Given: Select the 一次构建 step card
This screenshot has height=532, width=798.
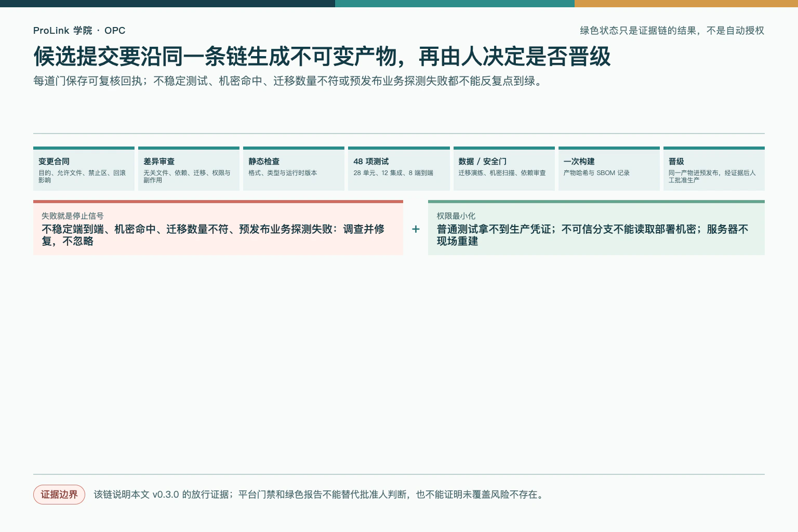Looking at the screenshot, I should tap(609, 168).
